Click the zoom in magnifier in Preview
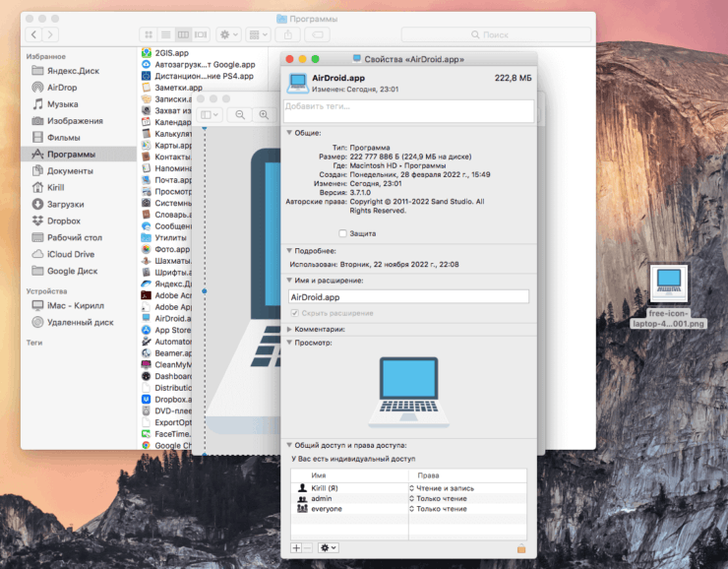This screenshot has width=728, height=569. click(x=264, y=115)
